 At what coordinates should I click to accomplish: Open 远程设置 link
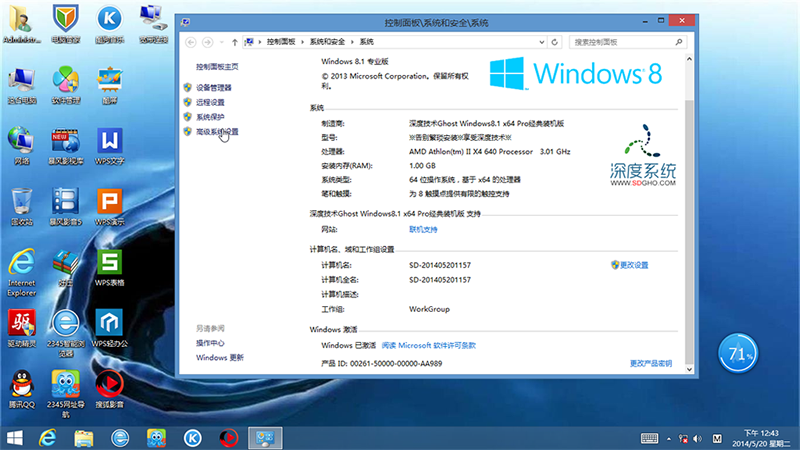210,103
